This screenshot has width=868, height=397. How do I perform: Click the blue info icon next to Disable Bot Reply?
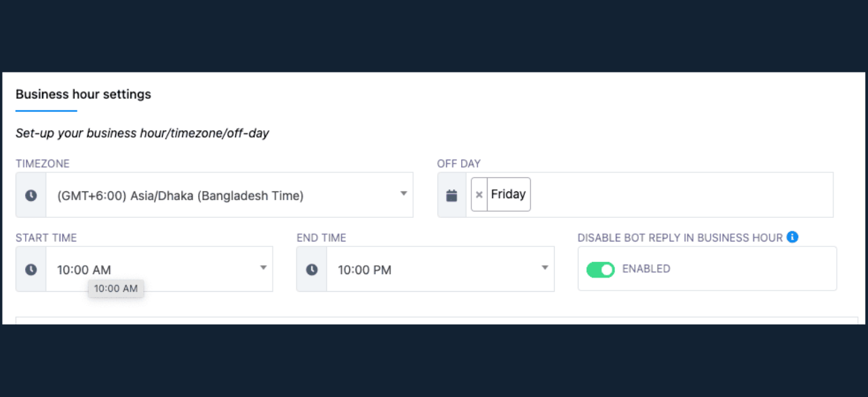(793, 238)
